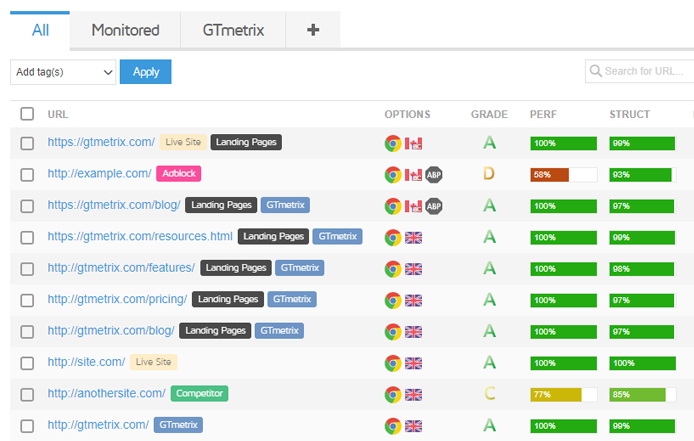694x441 pixels.
Task: Click UK flag icon in anothersite.com row
Action: 413,395
